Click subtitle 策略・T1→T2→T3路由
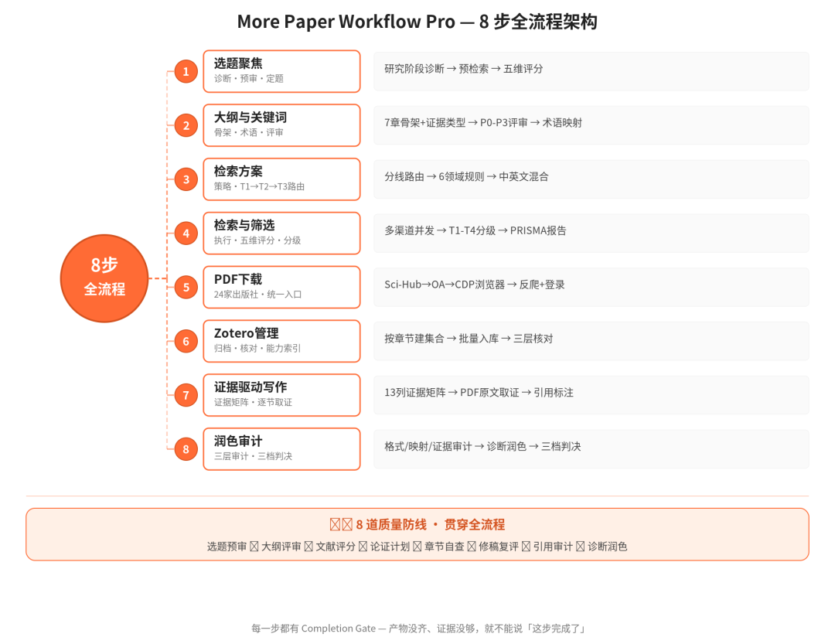The height and width of the screenshot is (644, 835). pyautogui.click(x=259, y=186)
